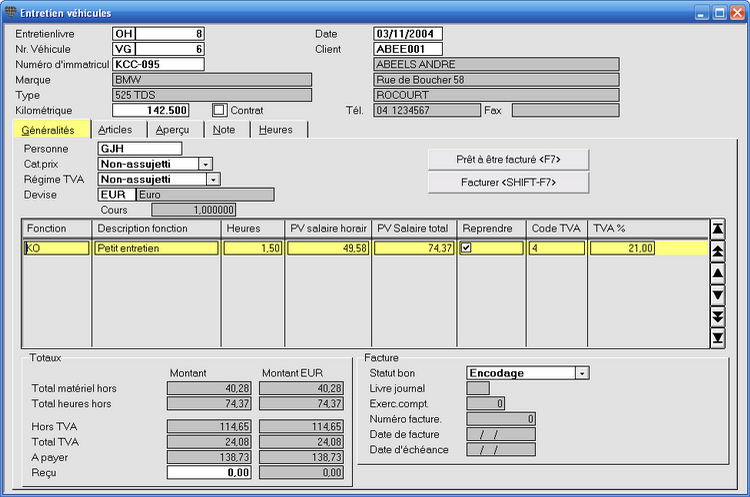Expand the Régime TVA dropdown

tap(213, 179)
